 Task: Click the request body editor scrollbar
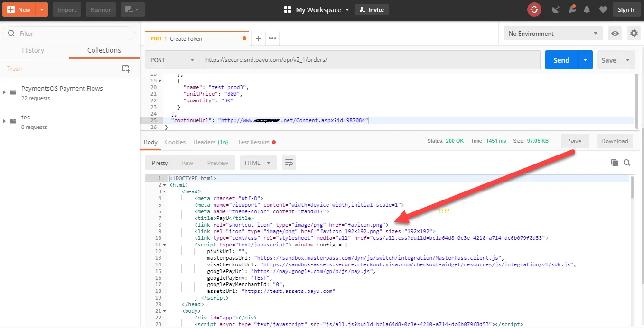click(x=637, y=102)
